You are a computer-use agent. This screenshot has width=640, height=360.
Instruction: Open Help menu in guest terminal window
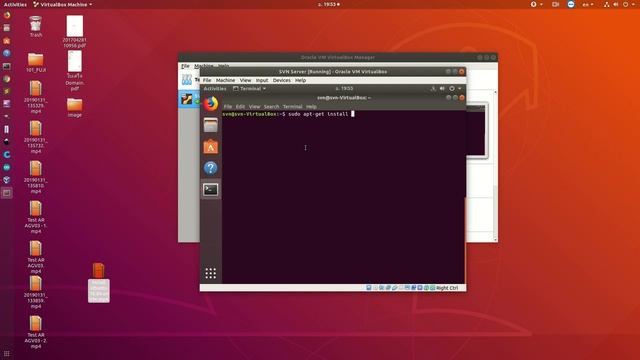click(311, 107)
